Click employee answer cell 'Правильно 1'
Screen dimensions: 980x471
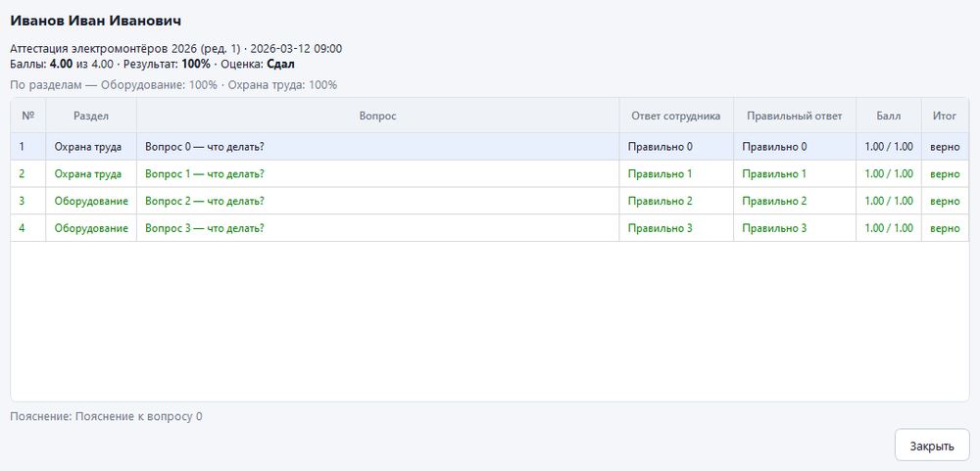(x=675, y=173)
